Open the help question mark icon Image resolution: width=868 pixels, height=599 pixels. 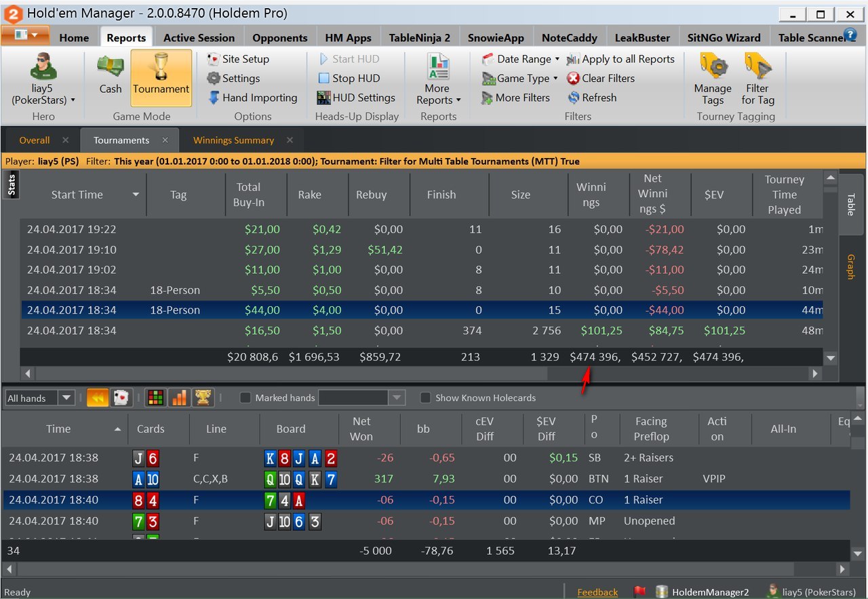(x=850, y=35)
